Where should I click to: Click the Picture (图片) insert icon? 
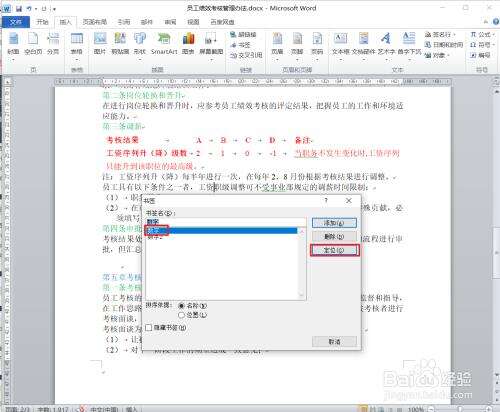click(x=100, y=43)
